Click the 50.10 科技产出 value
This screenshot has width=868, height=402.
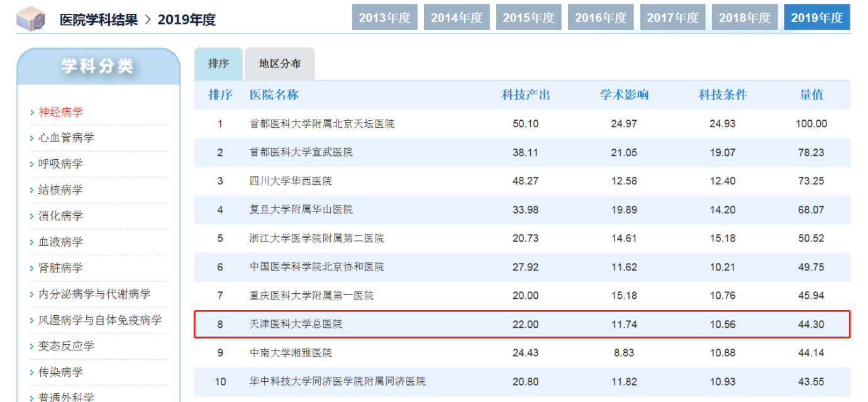coord(526,124)
